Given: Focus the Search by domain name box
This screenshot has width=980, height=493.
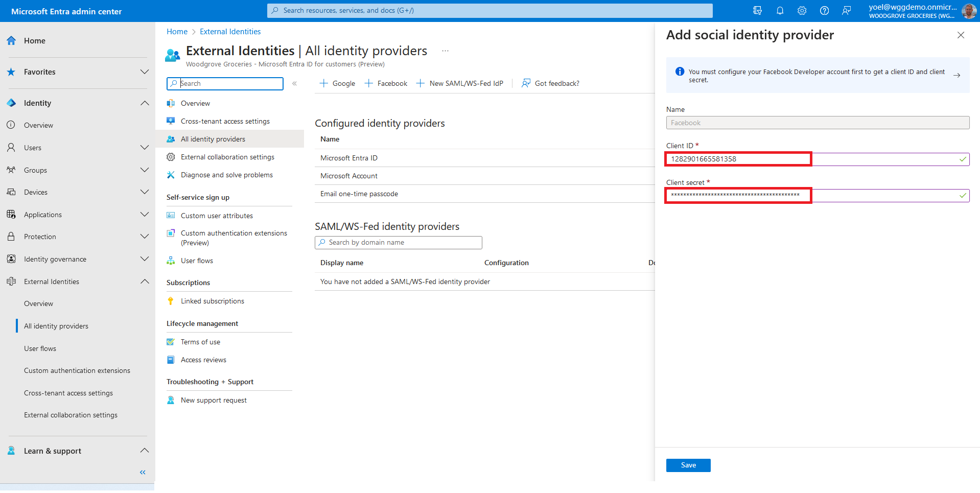Looking at the screenshot, I should click(x=399, y=242).
